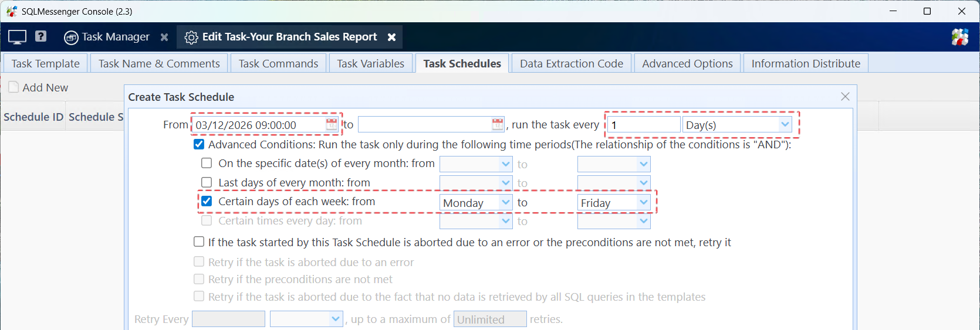980x330 pixels.
Task: Click the Schedule ID column header
Action: [x=33, y=117]
